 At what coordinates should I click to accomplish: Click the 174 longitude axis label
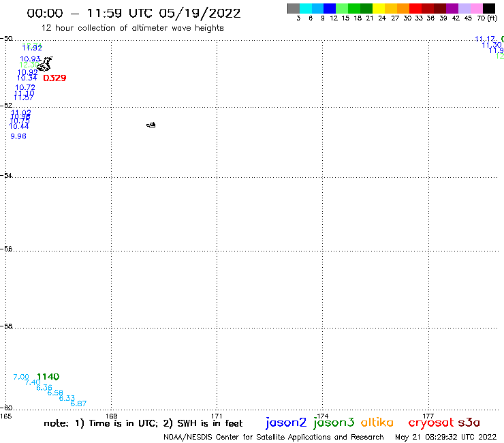(323, 416)
